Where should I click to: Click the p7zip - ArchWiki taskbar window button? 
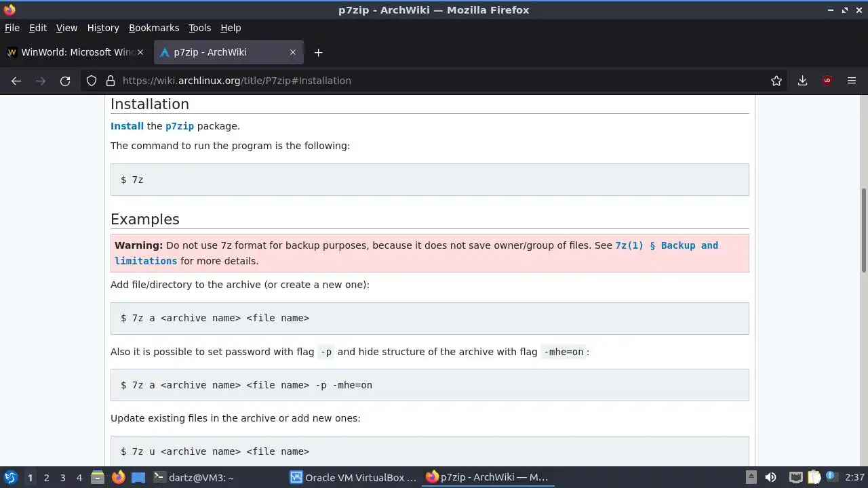coord(487,477)
